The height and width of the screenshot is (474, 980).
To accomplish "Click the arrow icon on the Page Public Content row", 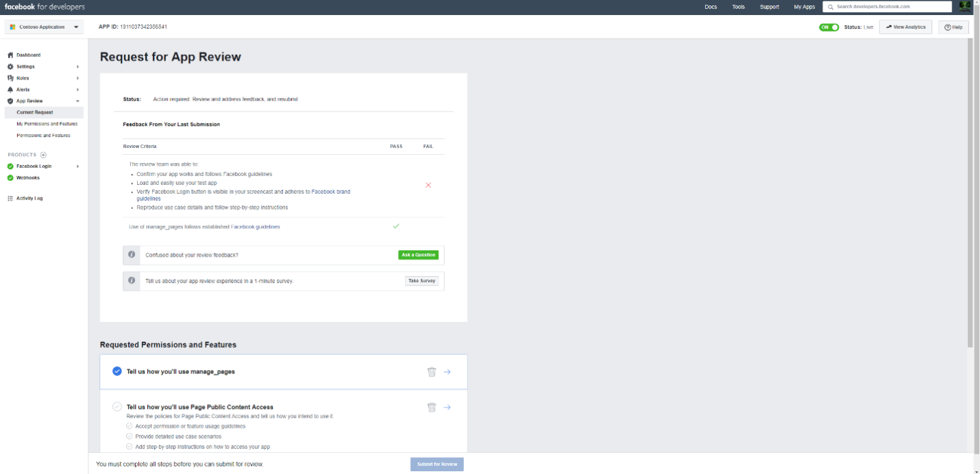I will point(448,407).
